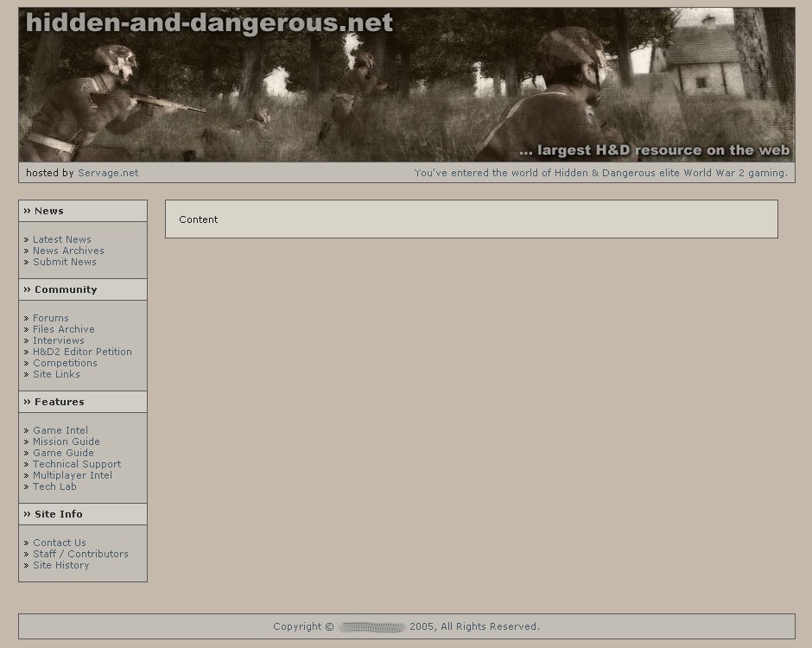Go to News Archives page
This screenshot has height=648, width=812.
pos(68,251)
